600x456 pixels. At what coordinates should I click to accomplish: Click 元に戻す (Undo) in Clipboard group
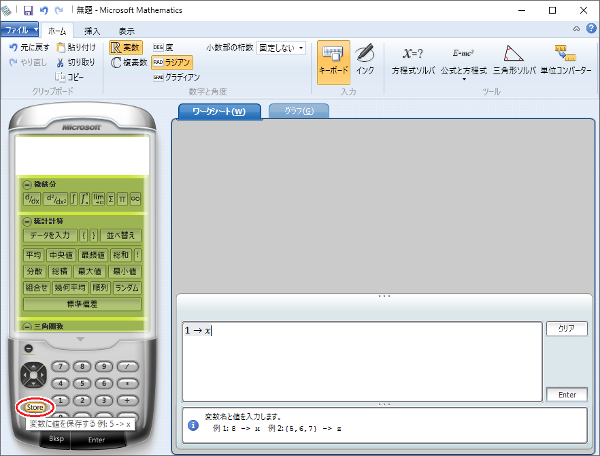point(29,47)
